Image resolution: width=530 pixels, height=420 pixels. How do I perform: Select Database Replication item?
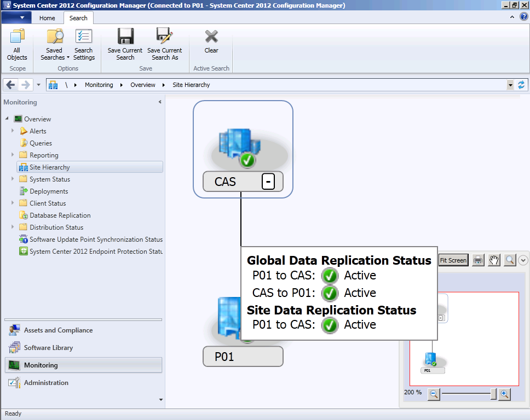click(60, 215)
